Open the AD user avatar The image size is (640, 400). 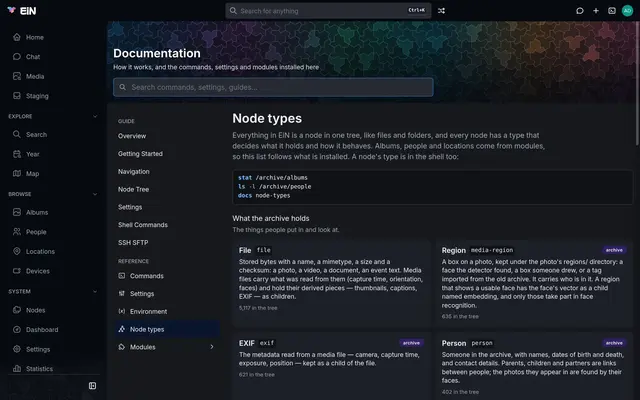click(627, 11)
